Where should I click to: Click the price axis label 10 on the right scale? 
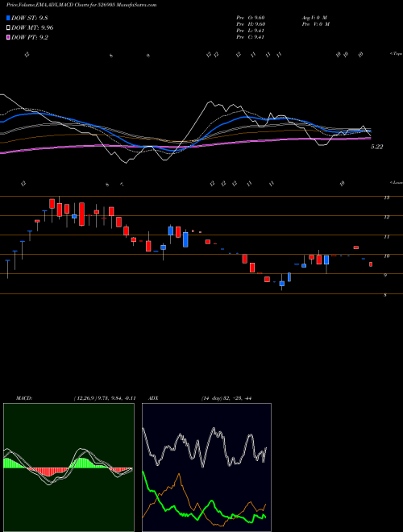coord(386,256)
